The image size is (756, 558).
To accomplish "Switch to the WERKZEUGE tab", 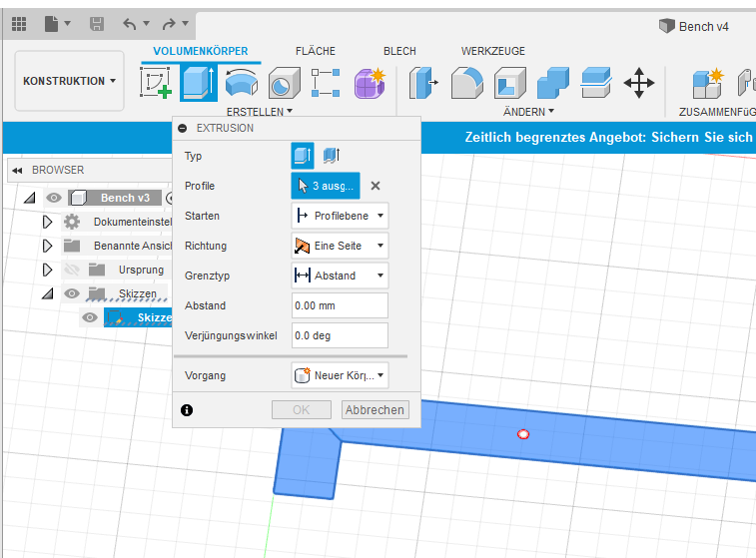I will pos(492,51).
